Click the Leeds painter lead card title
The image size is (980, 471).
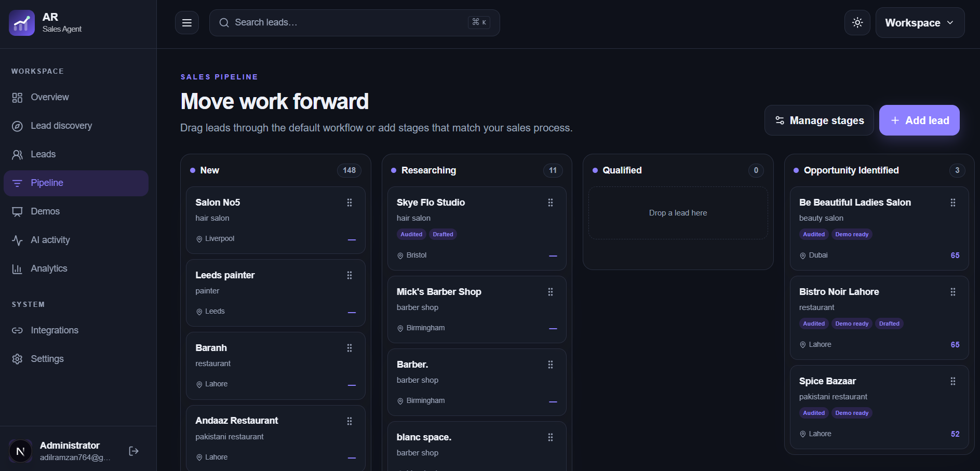(x=225, y=275)
